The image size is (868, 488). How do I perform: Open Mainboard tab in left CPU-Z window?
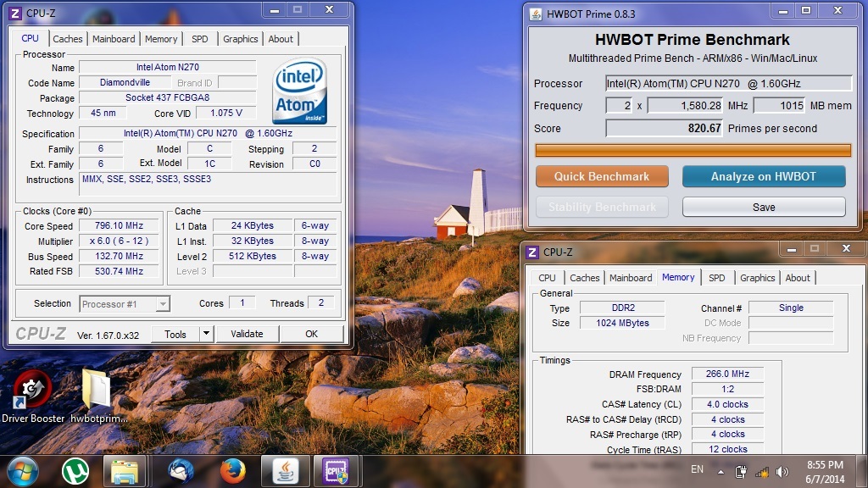114,39
